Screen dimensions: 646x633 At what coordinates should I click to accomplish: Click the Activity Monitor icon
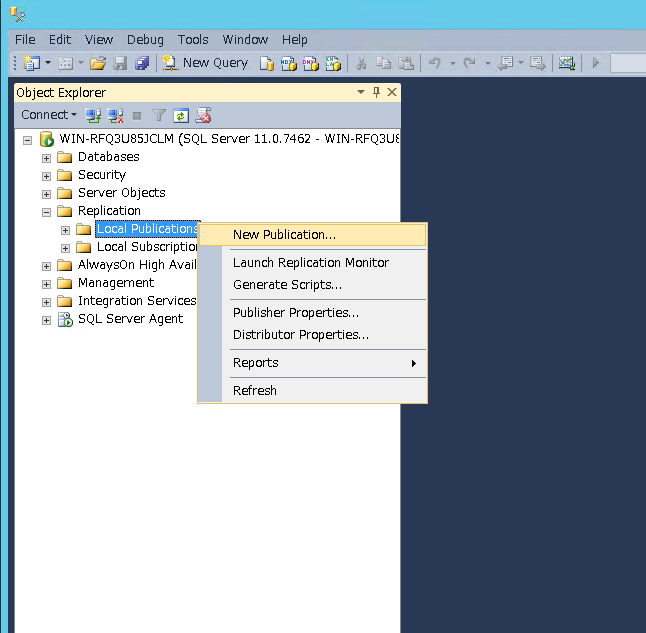pyautogui.click(x=566, y=63)
